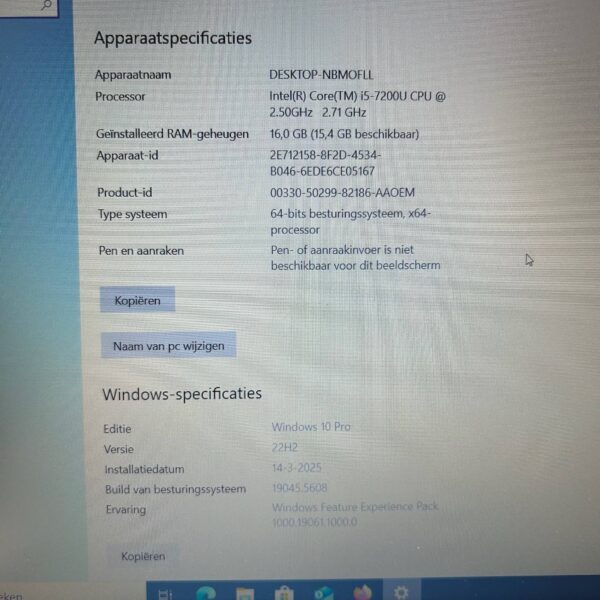The height and width of the screenshot is (600, 600).
Task: Click the Geïnstalleerd RAM-geheugen label
Action: (172, 134)
